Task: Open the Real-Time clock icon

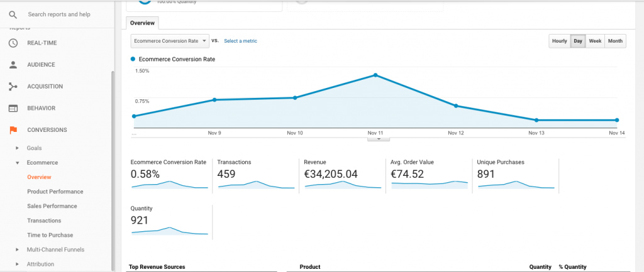Action: [13, 43]
